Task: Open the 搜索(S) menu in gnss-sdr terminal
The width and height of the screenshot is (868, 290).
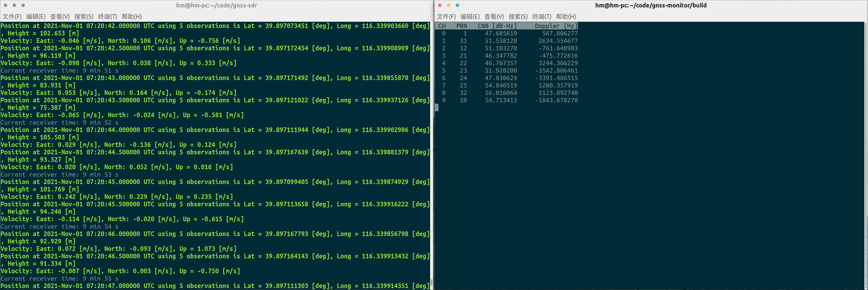Action: click(84, 16)
